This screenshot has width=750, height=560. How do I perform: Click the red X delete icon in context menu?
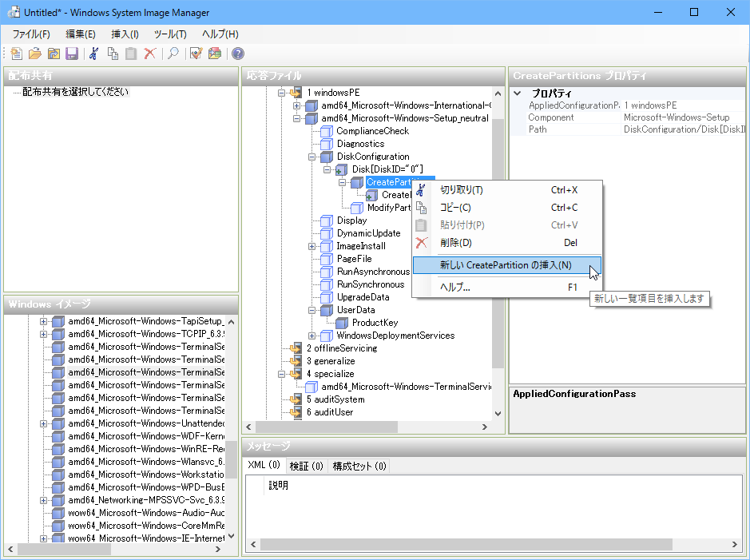click(421, 243)
